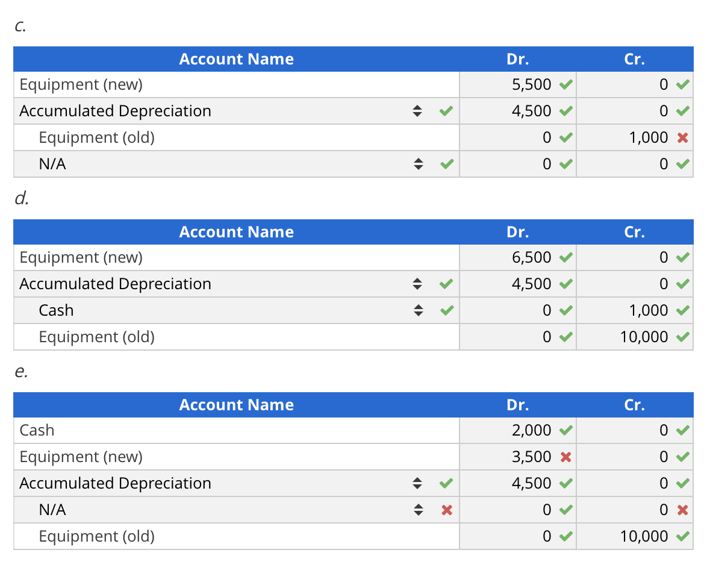
Task: Click the green checkmark beside Equipment (new) 5,500
Action: tap(566, 84)
